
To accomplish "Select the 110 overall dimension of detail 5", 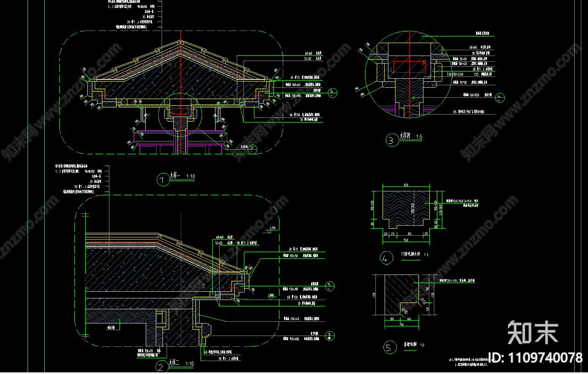I will (x=402, y=324).
